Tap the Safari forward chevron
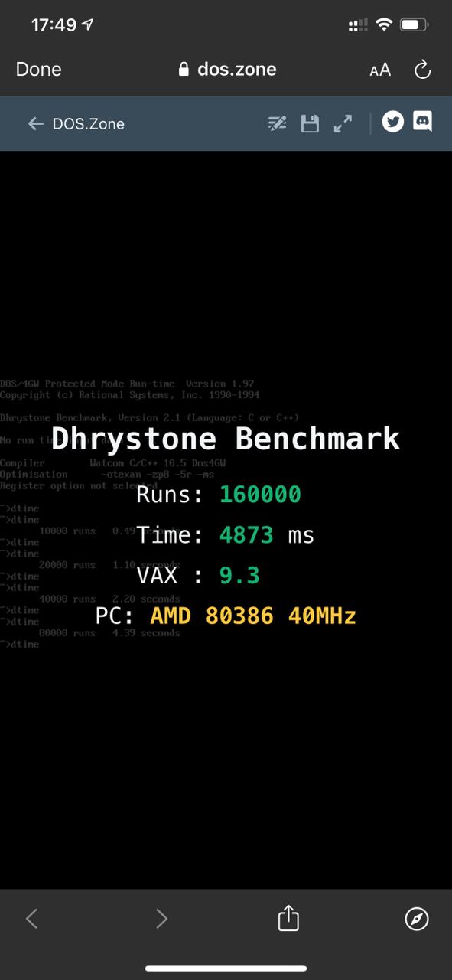This screenshot has width=452, height=980. [x=161, y=918]
